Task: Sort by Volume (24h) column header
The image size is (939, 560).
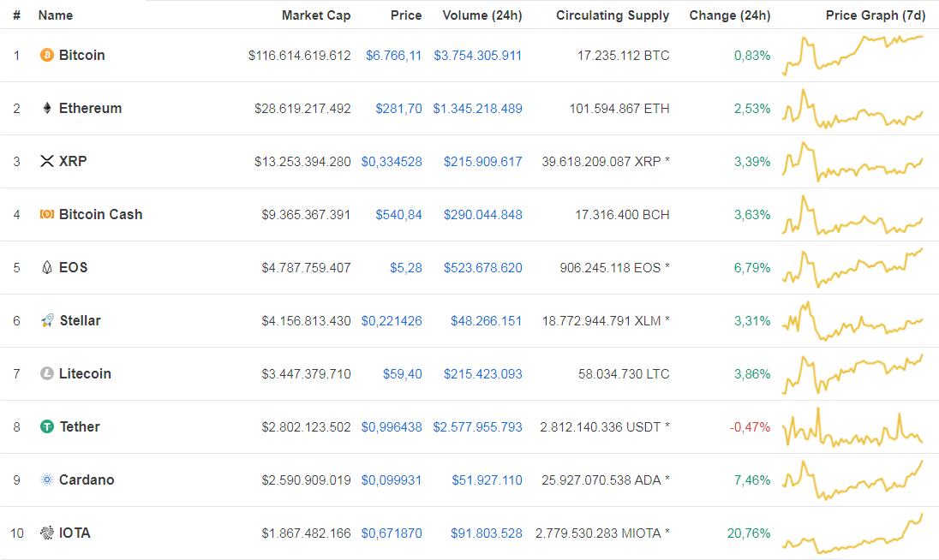Action: pyautogui.click(x=482, y=15)
